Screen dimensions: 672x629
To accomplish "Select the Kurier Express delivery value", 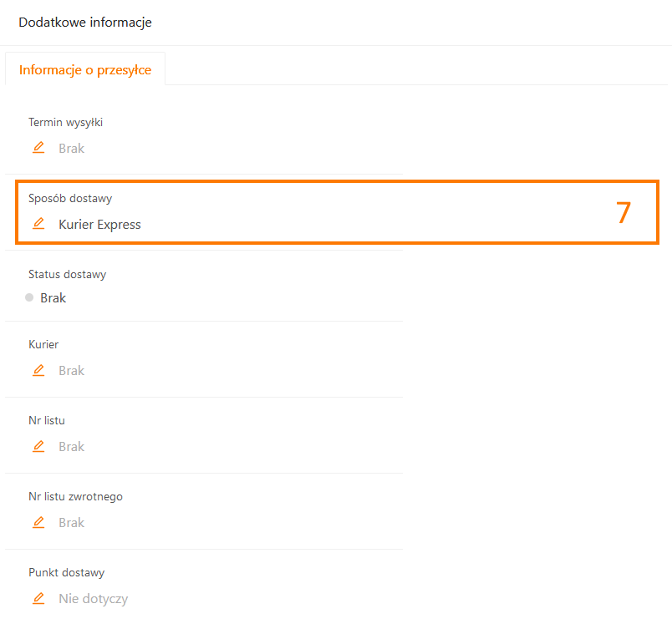I will (x=99, y=224).
